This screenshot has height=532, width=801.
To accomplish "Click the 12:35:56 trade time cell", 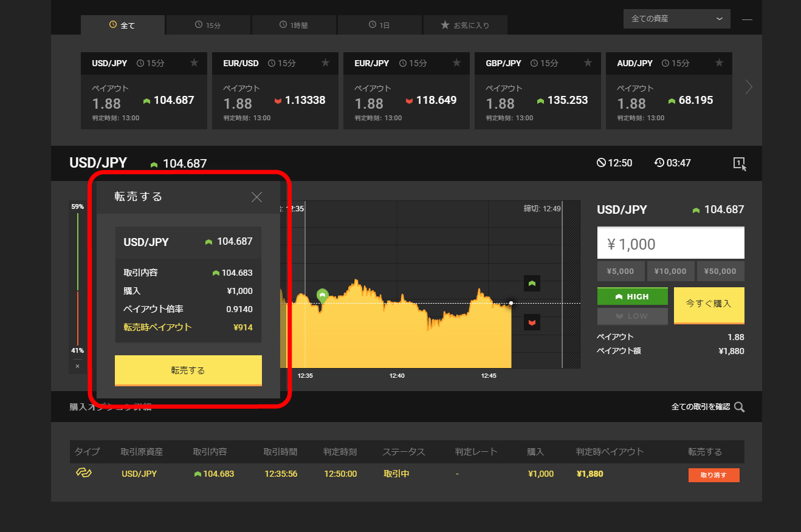I will [281, 474].
